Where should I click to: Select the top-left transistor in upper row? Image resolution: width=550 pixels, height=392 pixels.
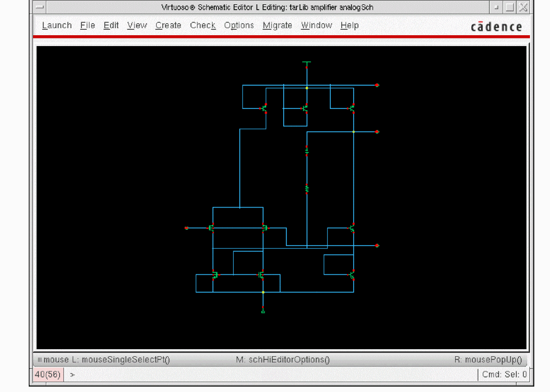[264, 108]
